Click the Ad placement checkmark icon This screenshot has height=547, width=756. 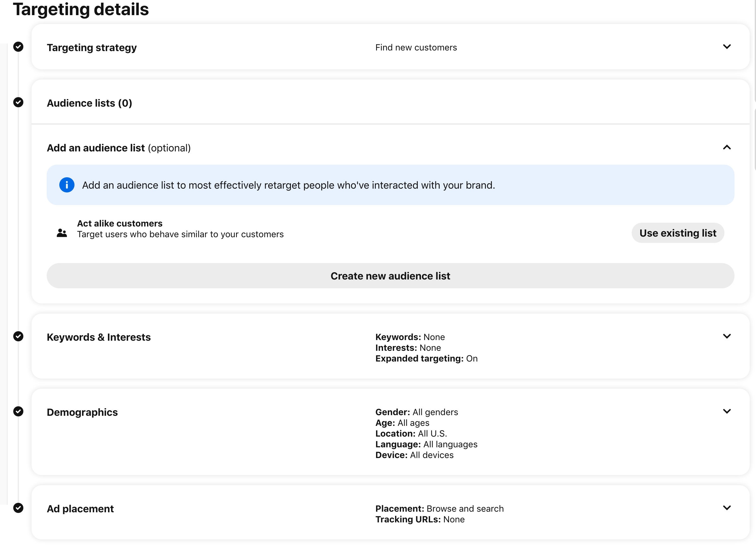point(18,508)
